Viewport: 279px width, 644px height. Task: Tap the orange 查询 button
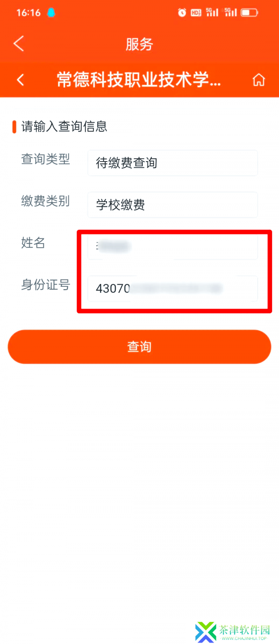139,347
